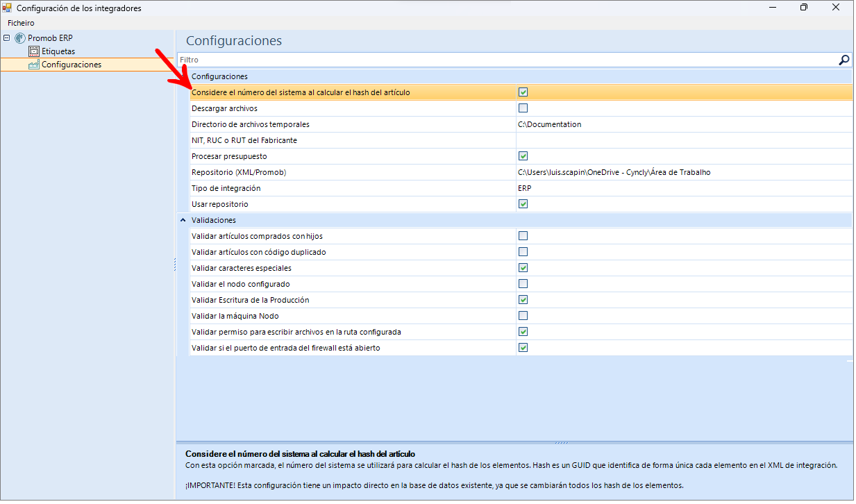Image resolution: width=856 pixels, height=504 pixels.
Task: Click the empty NIT, RUC o RUT value field
Action: point(684,140)
